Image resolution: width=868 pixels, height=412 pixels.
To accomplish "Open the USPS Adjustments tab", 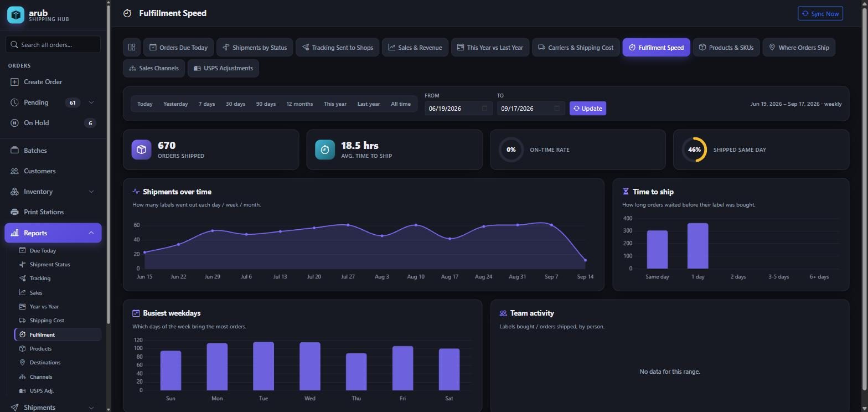I will [223, 68].
